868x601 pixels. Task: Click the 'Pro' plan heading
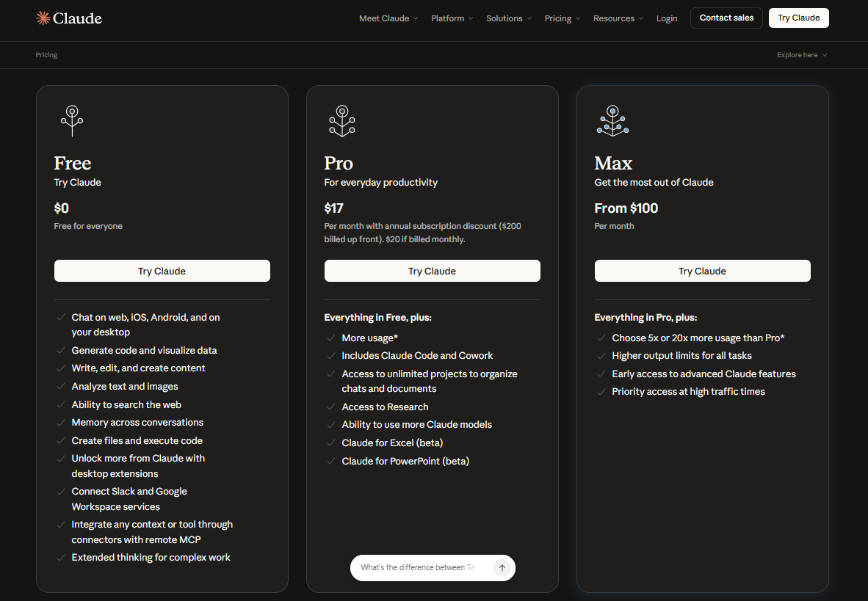(x=339, y=163)
